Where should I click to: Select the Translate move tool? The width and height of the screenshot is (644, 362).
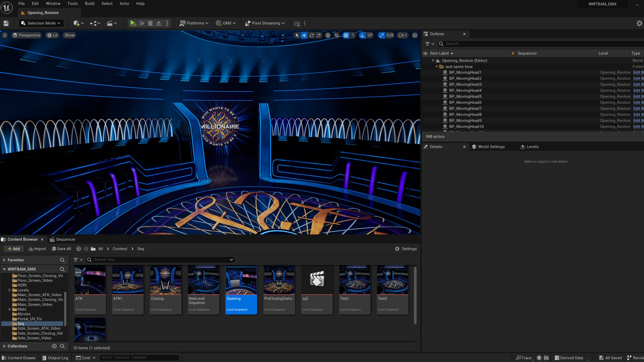304,35
